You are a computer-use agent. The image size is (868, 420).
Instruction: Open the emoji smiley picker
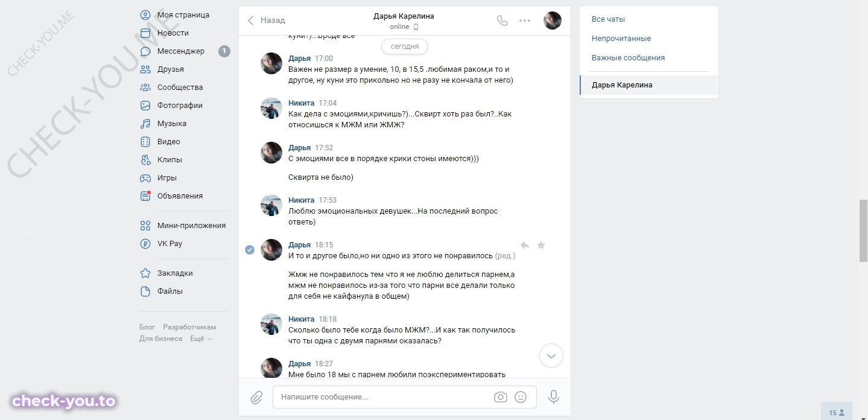tap(521, 397)
